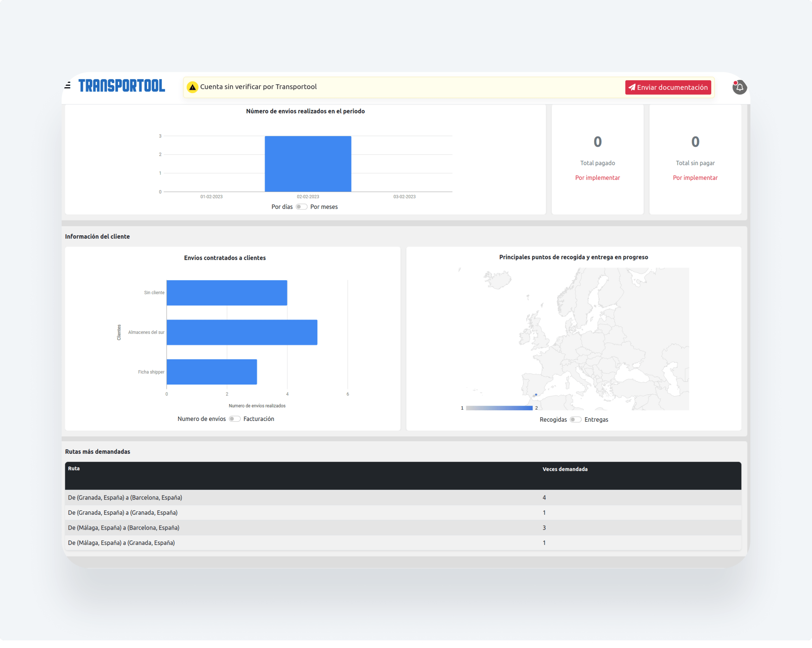This screenshot has height=648, width=812.
Task: Click the 02-02-2023 bar in chart
Action: pyautogui.click(x=308, y=164)
